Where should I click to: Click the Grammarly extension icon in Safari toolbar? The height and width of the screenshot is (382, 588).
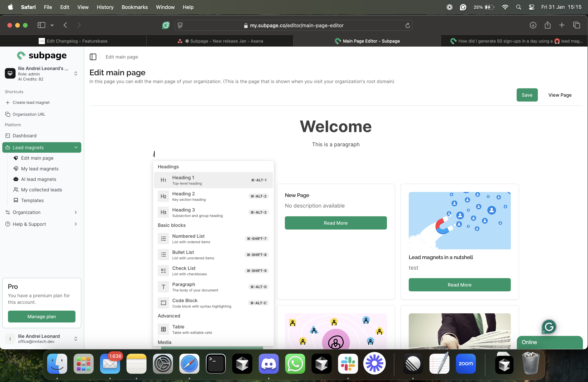pos(166,25)
